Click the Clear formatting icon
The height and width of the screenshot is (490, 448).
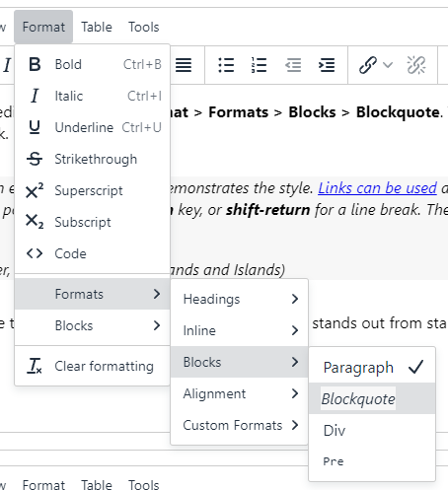pyautogui.click(x=35, y=366)
